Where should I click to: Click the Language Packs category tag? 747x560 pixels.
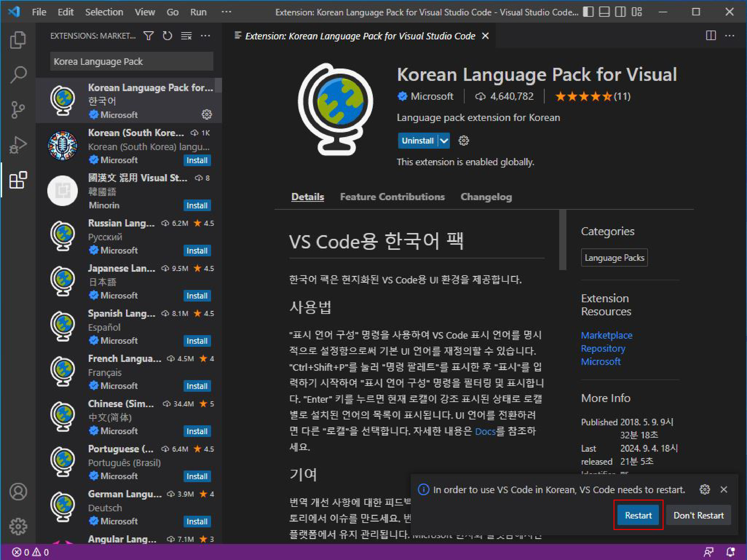(x=614, y=258)
